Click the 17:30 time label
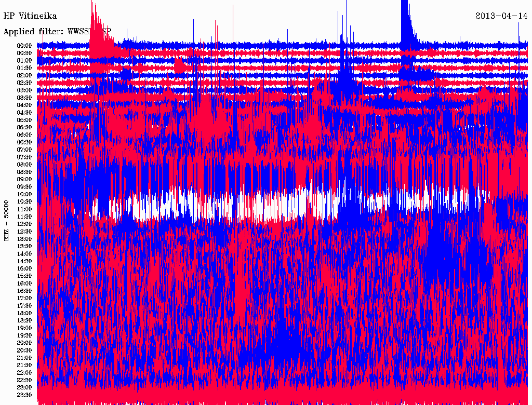 (x=24, y=306)
